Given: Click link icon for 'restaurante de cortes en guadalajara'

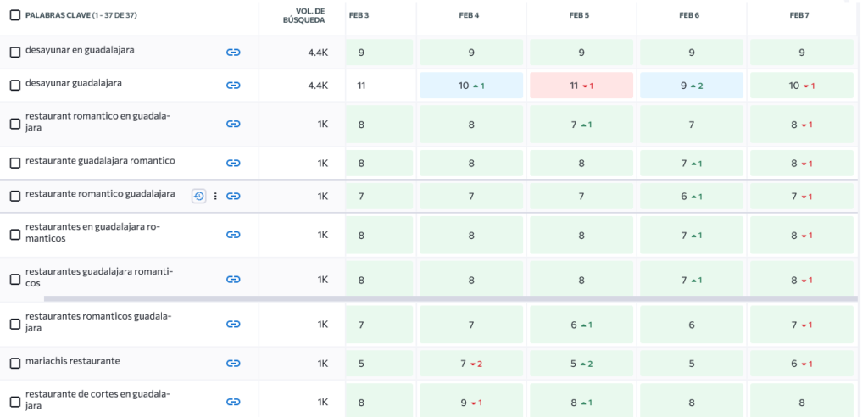Looking at the screenshot, I should coord(233,402).
